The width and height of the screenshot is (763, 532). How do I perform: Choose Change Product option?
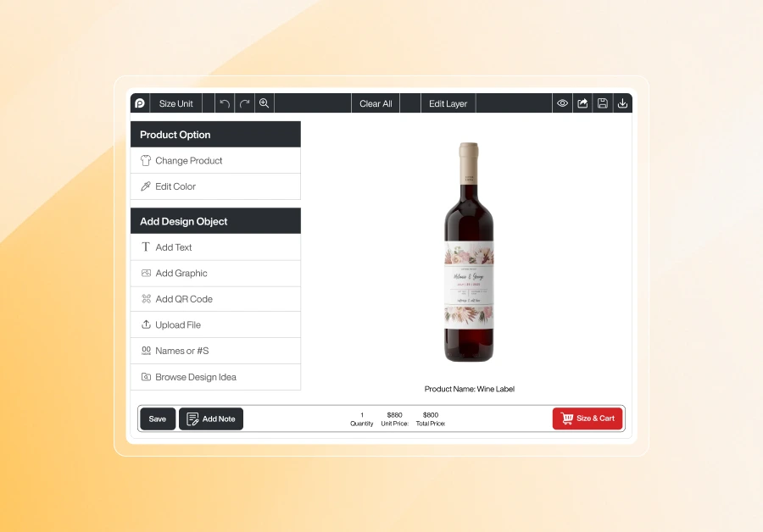tap(215, 160)
